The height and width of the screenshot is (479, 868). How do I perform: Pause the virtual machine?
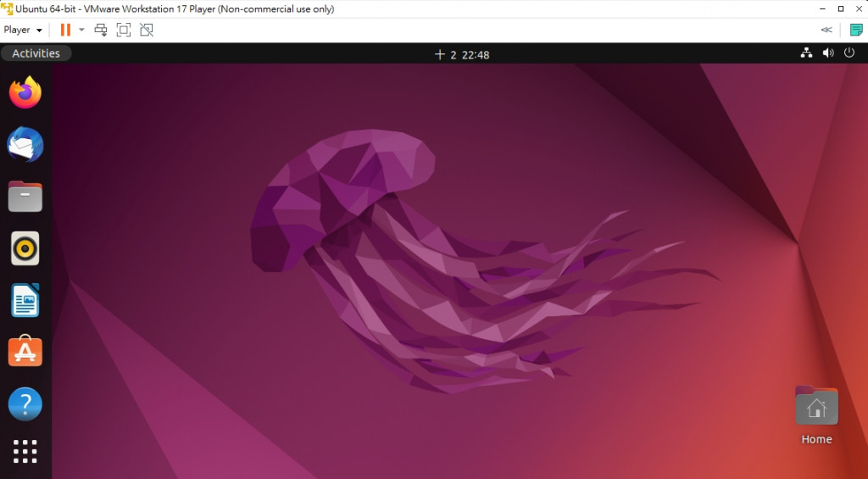(65, 30)
